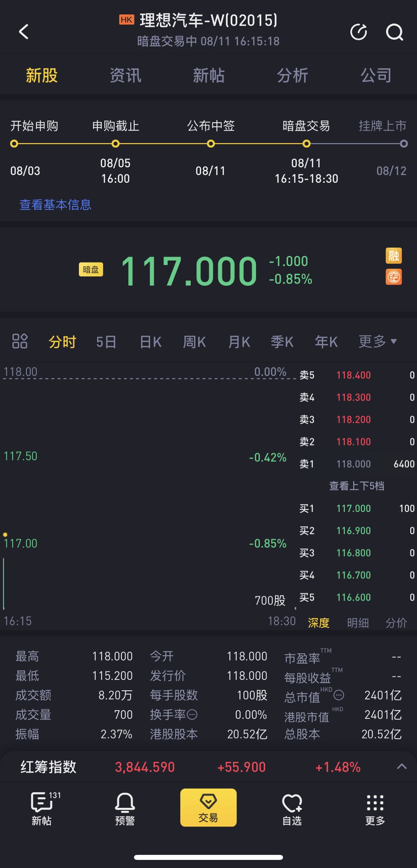
Task: Select the 年K chart view
Action: pos(326,342)
